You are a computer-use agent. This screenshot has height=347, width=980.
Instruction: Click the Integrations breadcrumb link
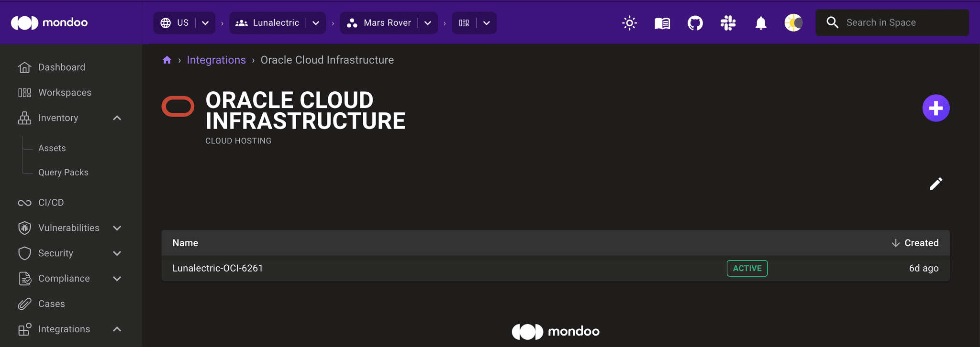pyautogui.click(x=216, y=60)
